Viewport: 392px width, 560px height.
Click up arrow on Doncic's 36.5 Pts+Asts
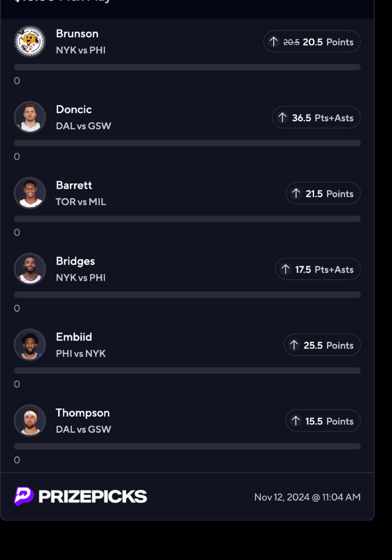282,118
